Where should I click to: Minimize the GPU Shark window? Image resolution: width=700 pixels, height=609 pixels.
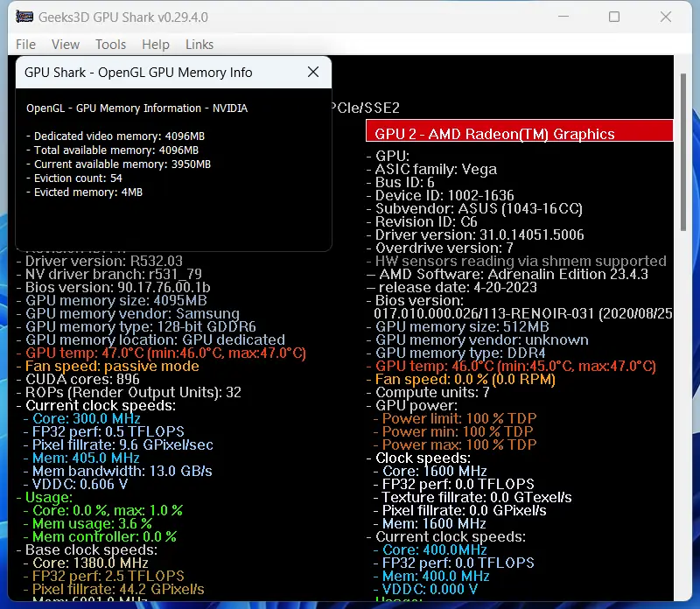pyautogui.click(x=563, y=17)
